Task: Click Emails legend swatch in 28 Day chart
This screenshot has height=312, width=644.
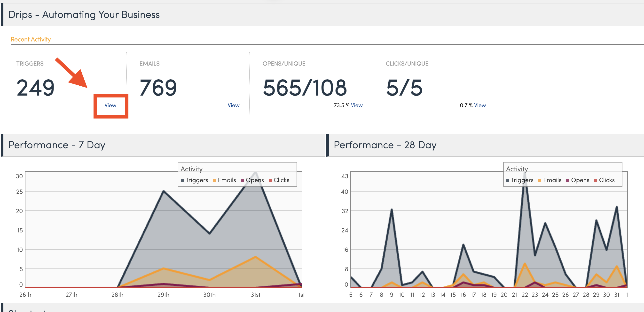Action: click(540, 180)
